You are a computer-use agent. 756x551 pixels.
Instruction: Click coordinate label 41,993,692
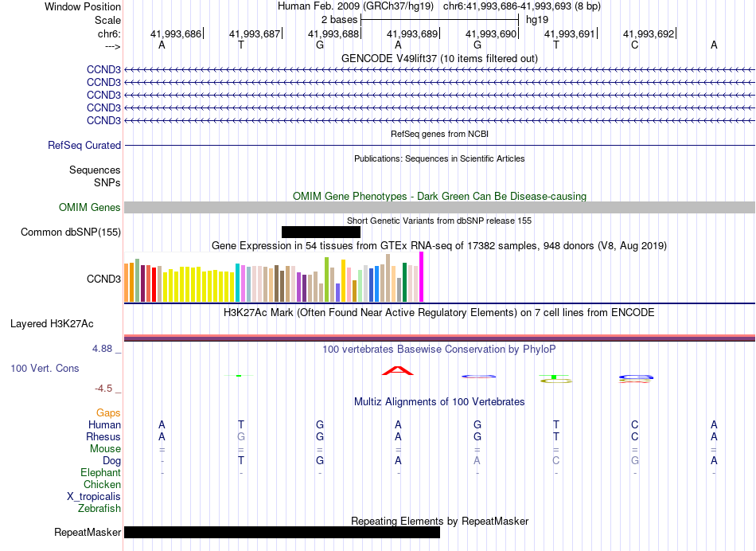click(x=649, y=33)
